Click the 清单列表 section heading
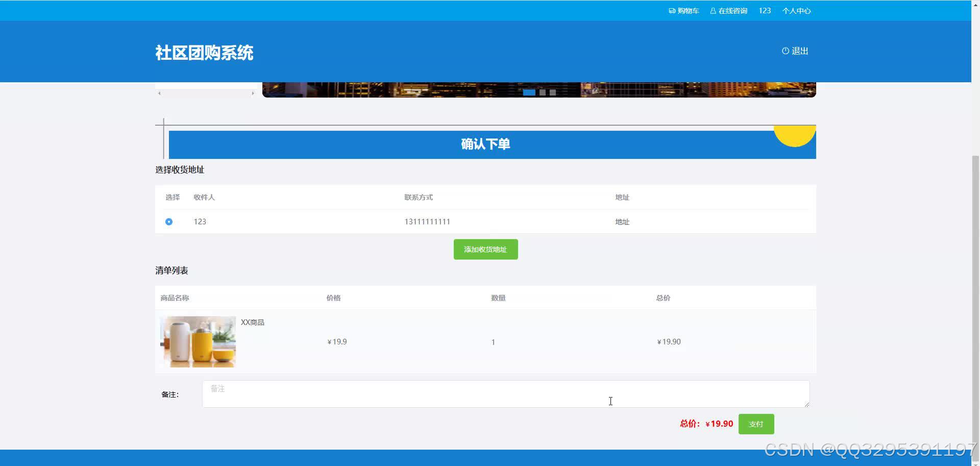 (x=171, y=270)
